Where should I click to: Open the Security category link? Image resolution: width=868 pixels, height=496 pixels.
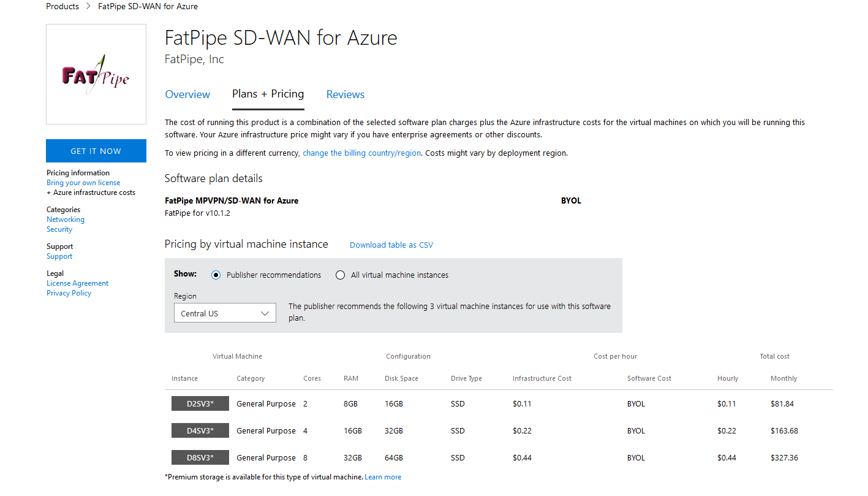click(59, 229)
